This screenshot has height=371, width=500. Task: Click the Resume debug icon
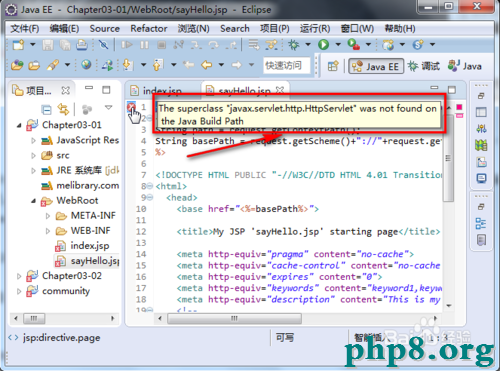click(x=127, y=45)
